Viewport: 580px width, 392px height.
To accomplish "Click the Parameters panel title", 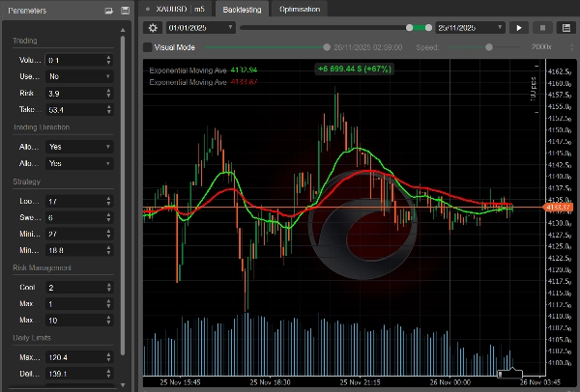I will (x=27, y=11).
